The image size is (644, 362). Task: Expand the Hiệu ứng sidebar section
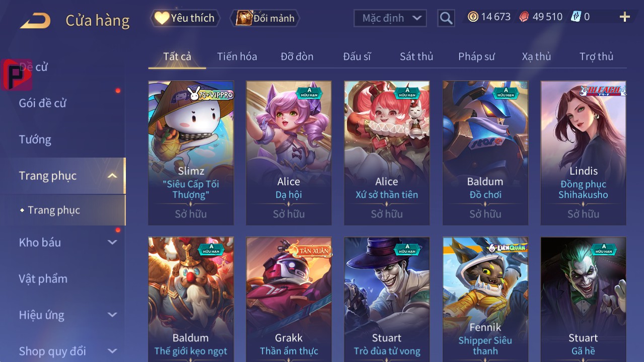point(112,315)
